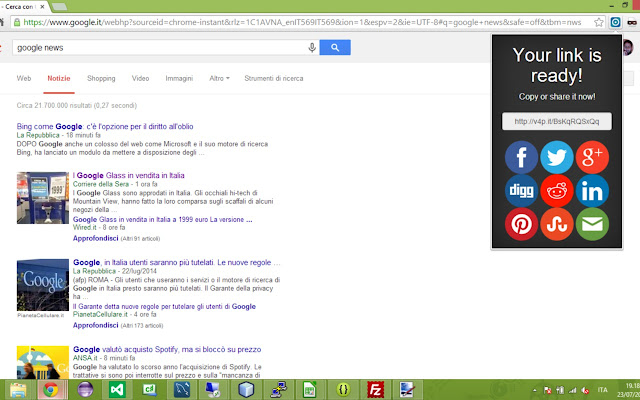Switch to the Immagini tab
The image size is (640, 400).
pos(179,78)
